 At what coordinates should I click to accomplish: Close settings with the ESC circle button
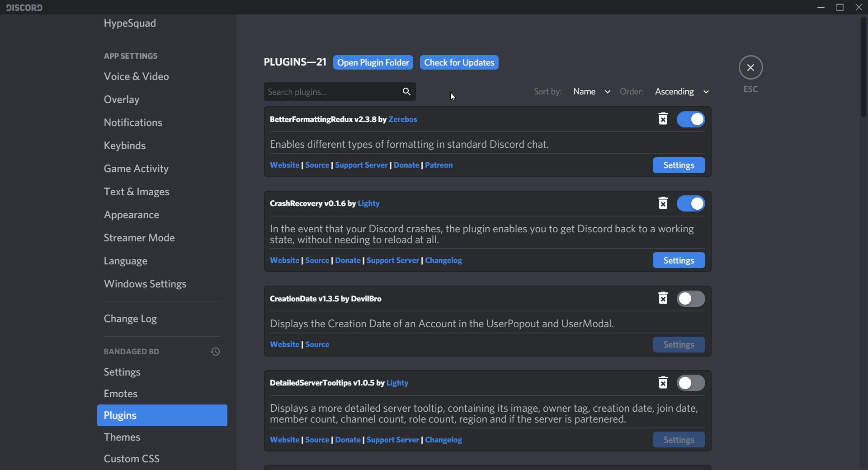750,67
